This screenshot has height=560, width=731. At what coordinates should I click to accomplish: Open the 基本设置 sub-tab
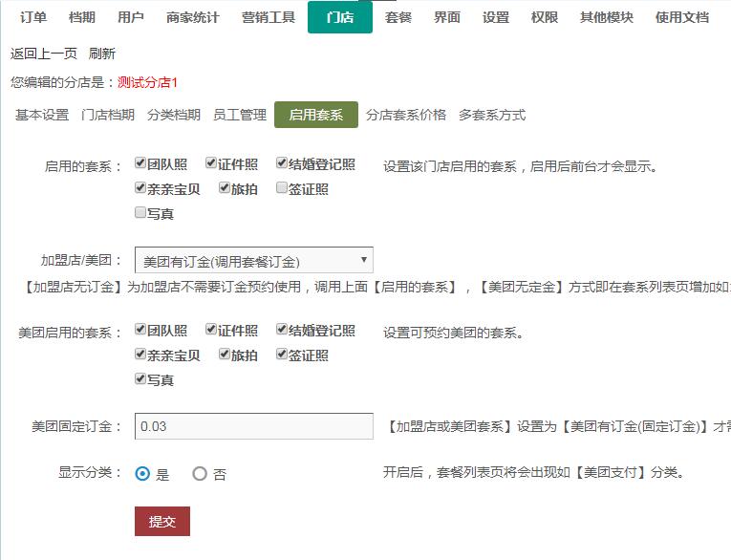click(42, 115)
